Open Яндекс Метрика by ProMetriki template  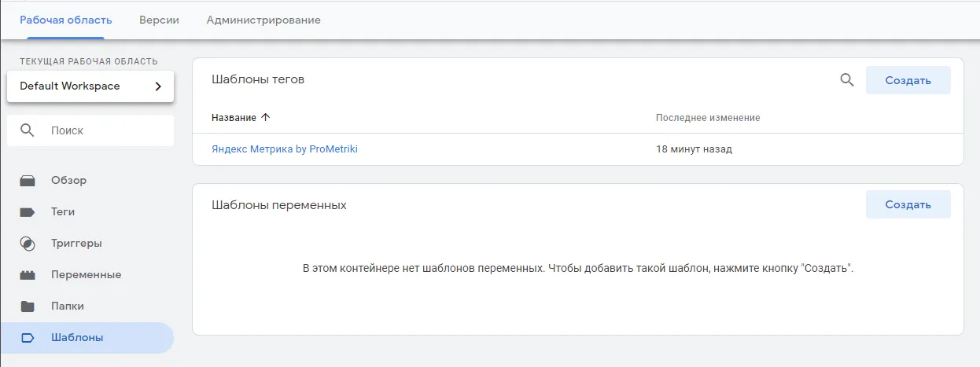(285, 149)
